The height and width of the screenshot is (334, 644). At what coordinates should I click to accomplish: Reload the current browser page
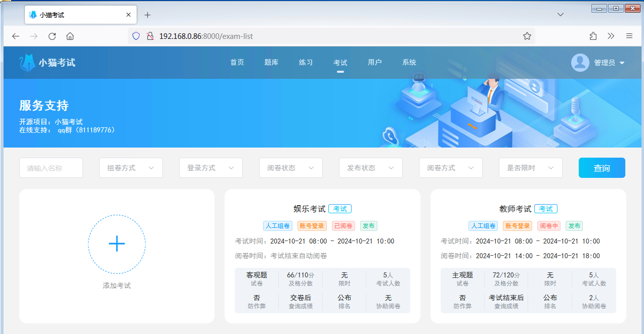pyautogui.click(x=52, y=36)
